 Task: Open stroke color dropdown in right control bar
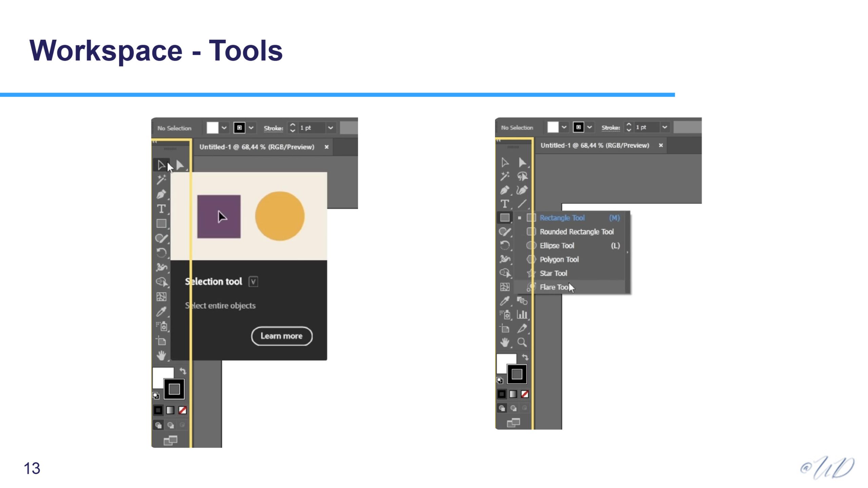590,127
